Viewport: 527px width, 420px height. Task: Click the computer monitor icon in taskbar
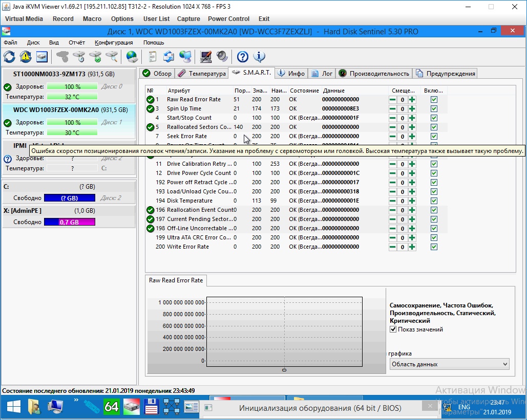click(x=55, y=407)
